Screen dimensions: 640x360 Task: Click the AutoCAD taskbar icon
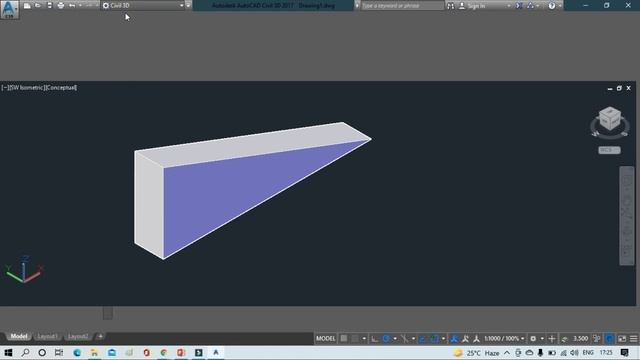216,353
